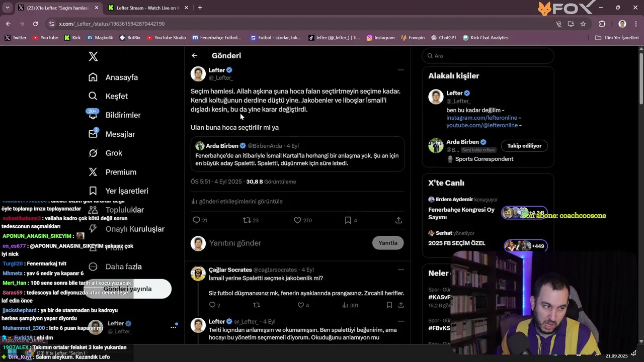Bookmark this page with the star icon
The image size is (644, 362).
(x=583, y=24)
